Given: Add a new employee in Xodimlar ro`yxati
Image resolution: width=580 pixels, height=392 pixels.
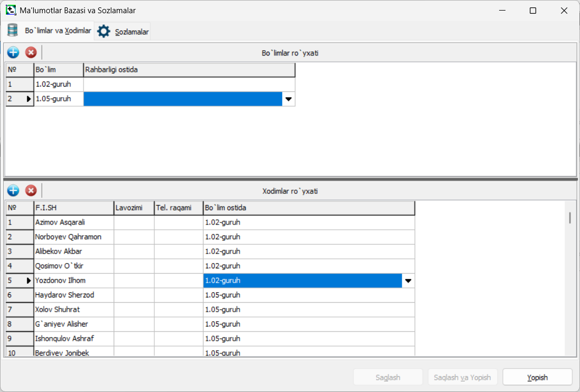Looking at the screenshot, I should click(13, 191).
